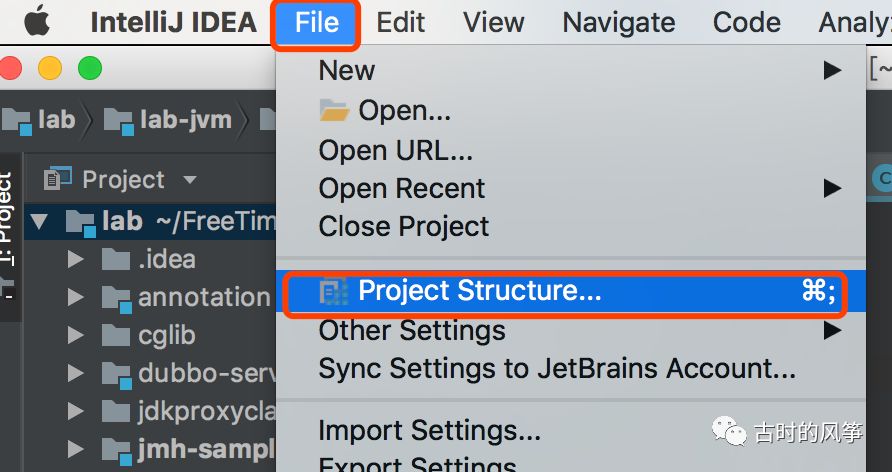Open the Project view dropdown arrow
Screen dimensions: 892x472
(x=189, y=181)
